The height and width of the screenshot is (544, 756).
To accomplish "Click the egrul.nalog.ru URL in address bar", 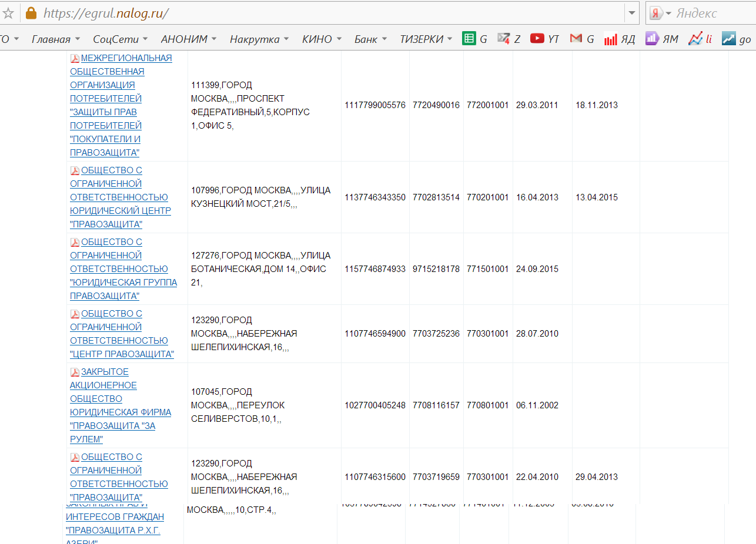I will 106,13.
